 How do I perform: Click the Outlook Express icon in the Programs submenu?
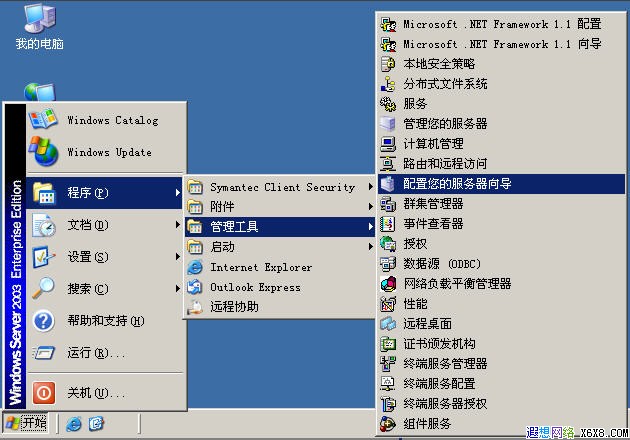click(195, 287)
